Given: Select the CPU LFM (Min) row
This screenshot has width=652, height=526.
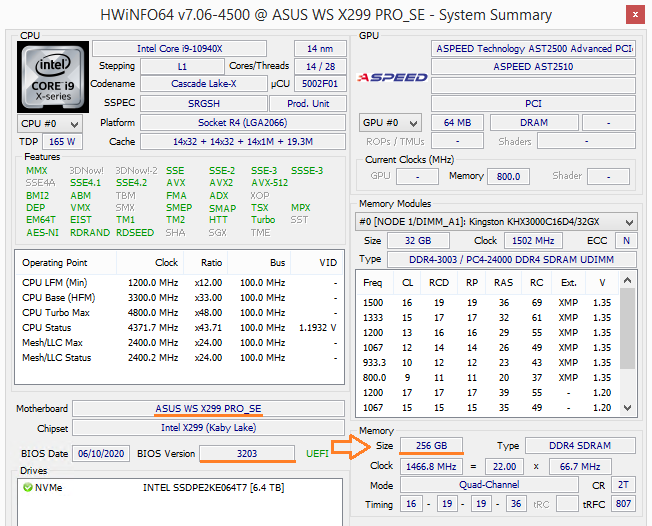Looking at the screenshot, I should coord(179,283).
